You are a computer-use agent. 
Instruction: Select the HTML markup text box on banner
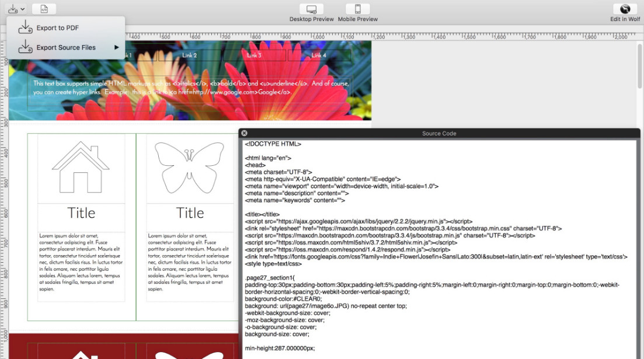pos(190,88)
